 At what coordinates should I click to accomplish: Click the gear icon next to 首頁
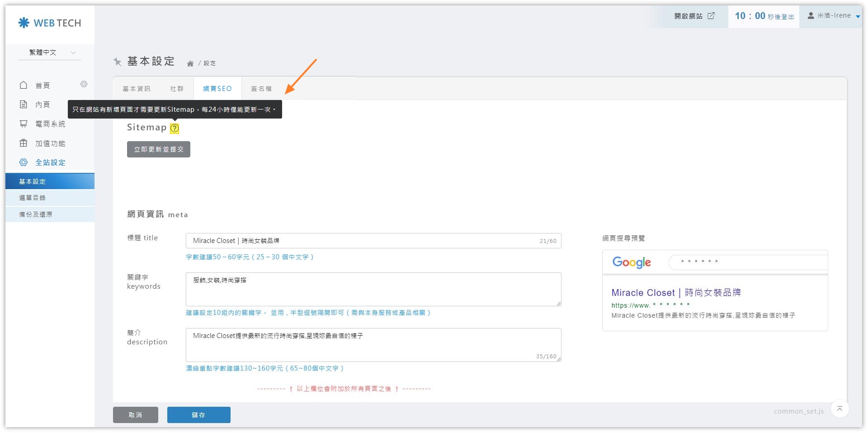pos(84,85)
